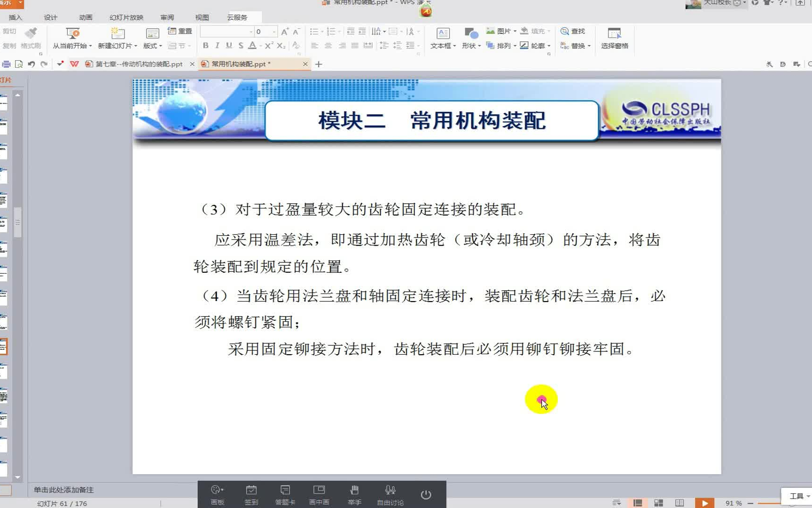Screen dimensions: 812x508
Task: Click the zoom out minus button
Action: tap(750, 503)
